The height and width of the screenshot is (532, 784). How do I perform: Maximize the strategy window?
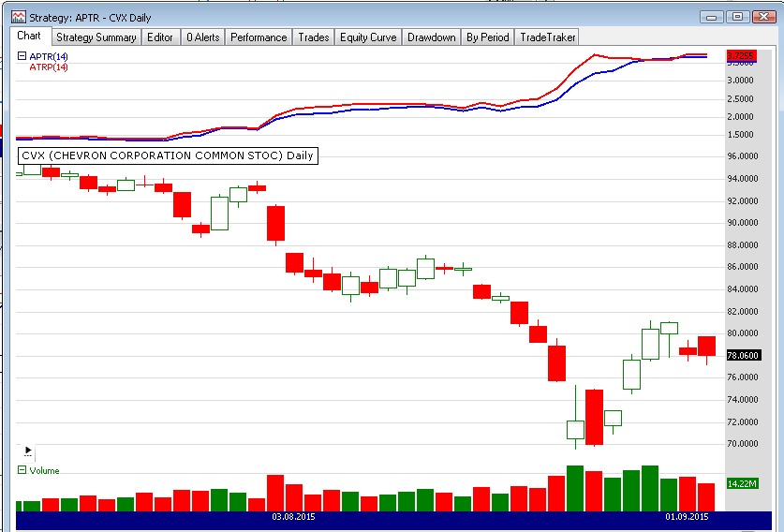pyautogui.click(x=738, y=17)
